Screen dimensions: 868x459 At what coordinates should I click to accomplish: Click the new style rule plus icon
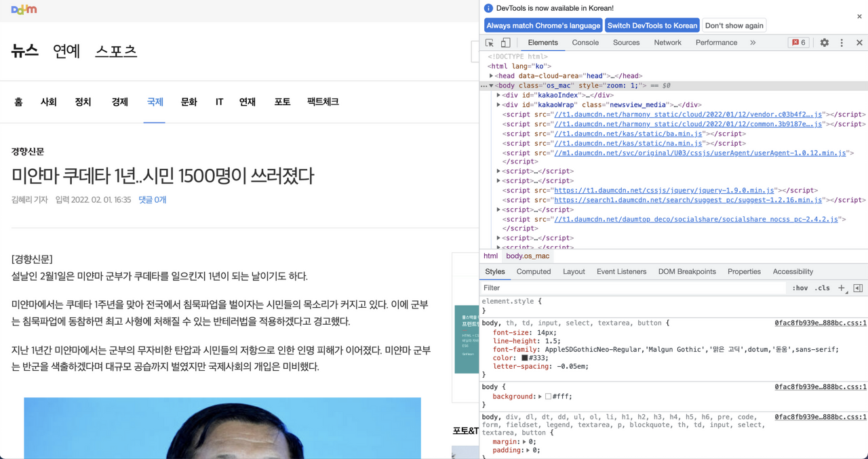tap(842, 288)
